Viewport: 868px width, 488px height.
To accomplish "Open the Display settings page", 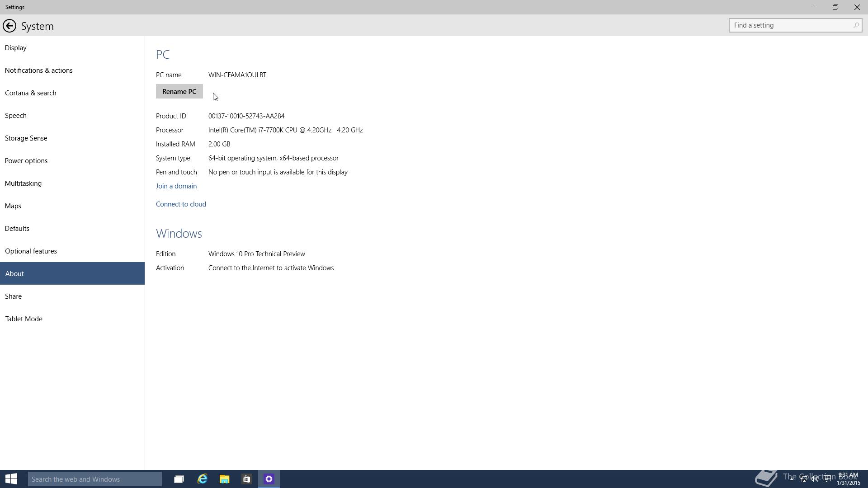I will click(72, 48).
